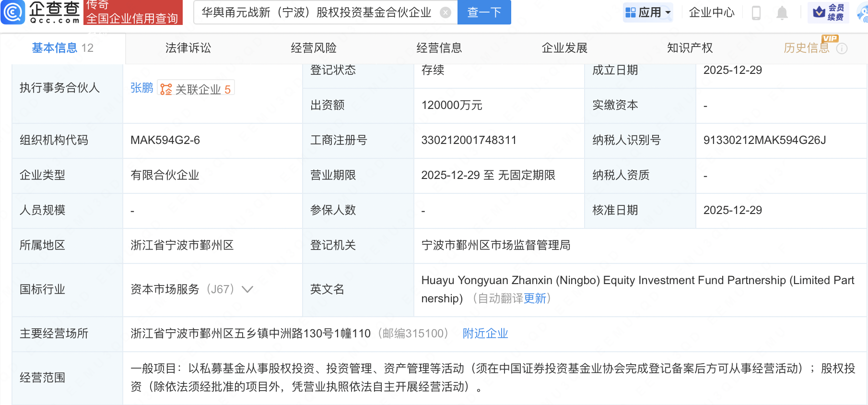Click the info icon beside 历史信息
This screenshot has width=868, height=405.
coord(842,48)
